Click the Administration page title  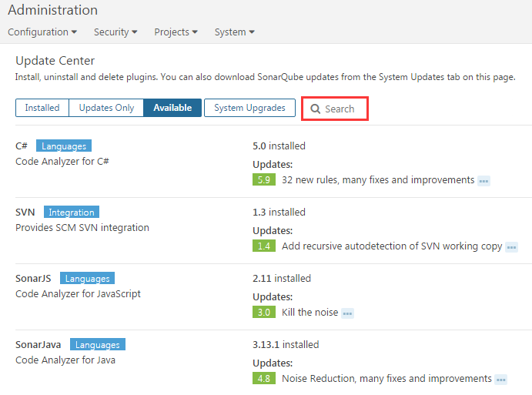[x=53, y=10]
